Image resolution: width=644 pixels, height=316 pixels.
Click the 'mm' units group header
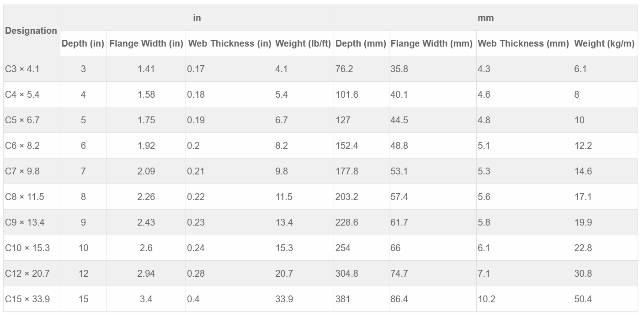click(486, 18)
